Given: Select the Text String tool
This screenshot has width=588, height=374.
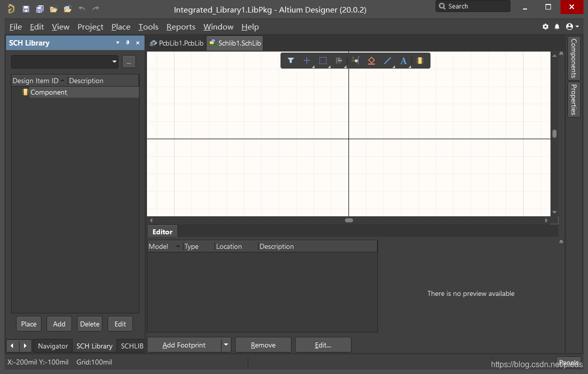Looking at the screenshot, I should point(403,61).
